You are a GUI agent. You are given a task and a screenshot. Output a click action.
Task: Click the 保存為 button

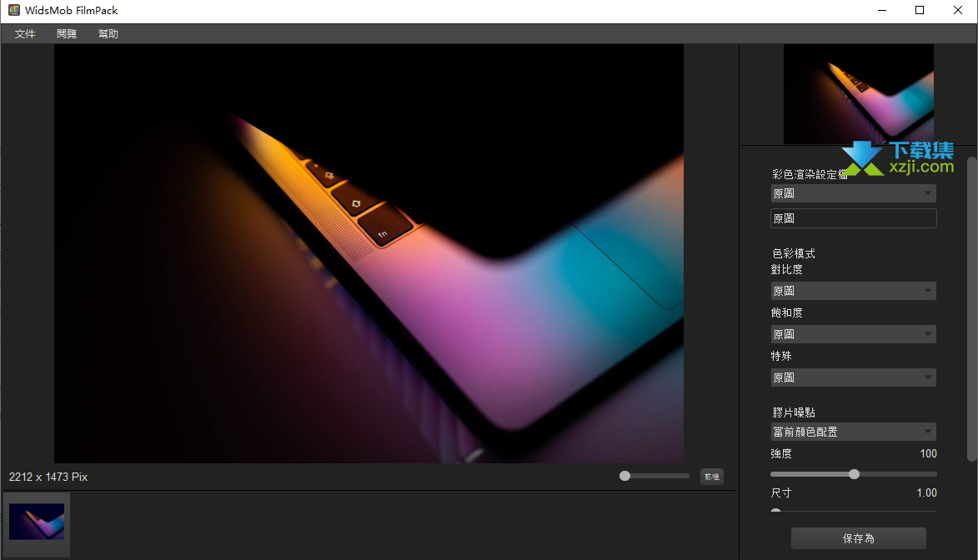pyautogui.click(x=858, y=538)
